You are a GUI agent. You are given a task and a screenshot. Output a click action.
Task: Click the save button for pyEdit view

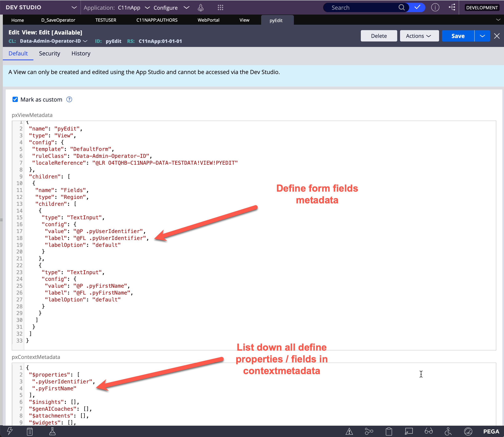pos(458,36)
